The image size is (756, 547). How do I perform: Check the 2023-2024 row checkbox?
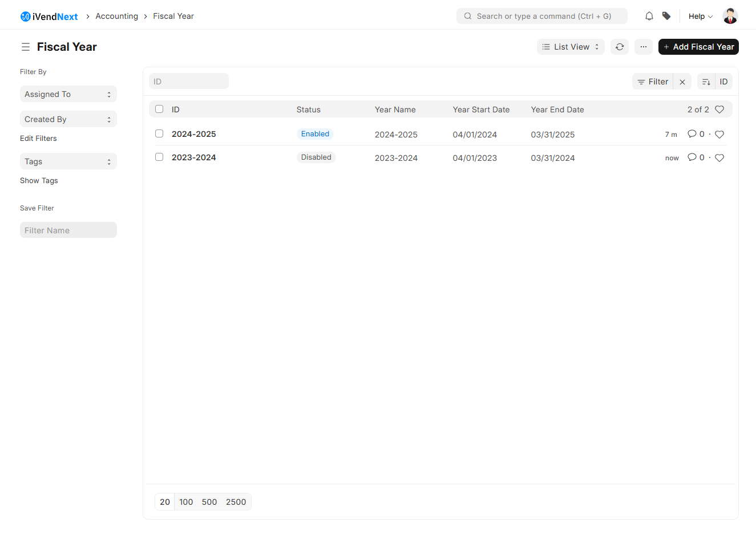pos(159,157)
